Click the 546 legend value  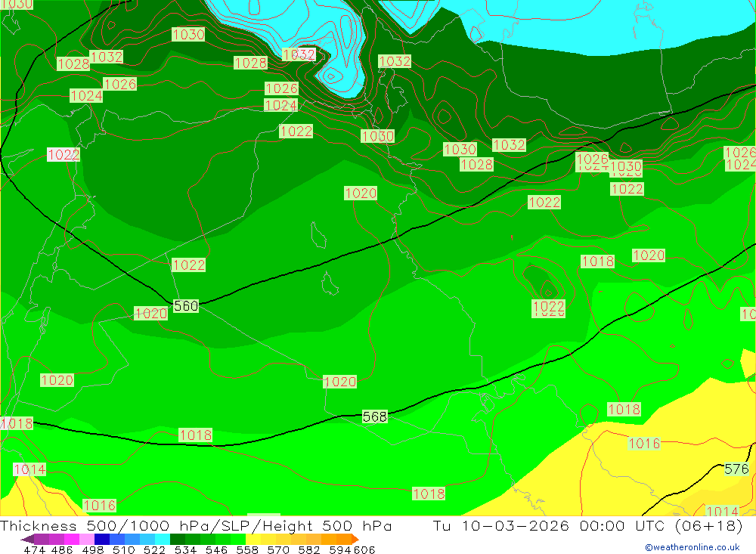coord(216,549)
